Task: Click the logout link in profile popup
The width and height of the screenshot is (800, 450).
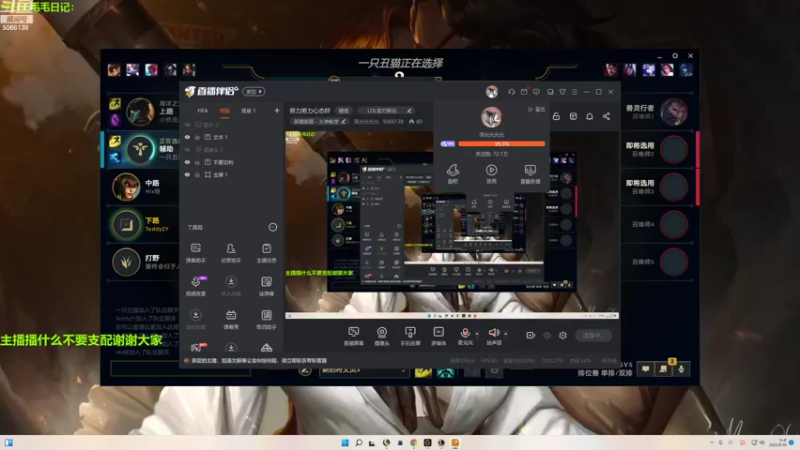Action: point(536,109)
